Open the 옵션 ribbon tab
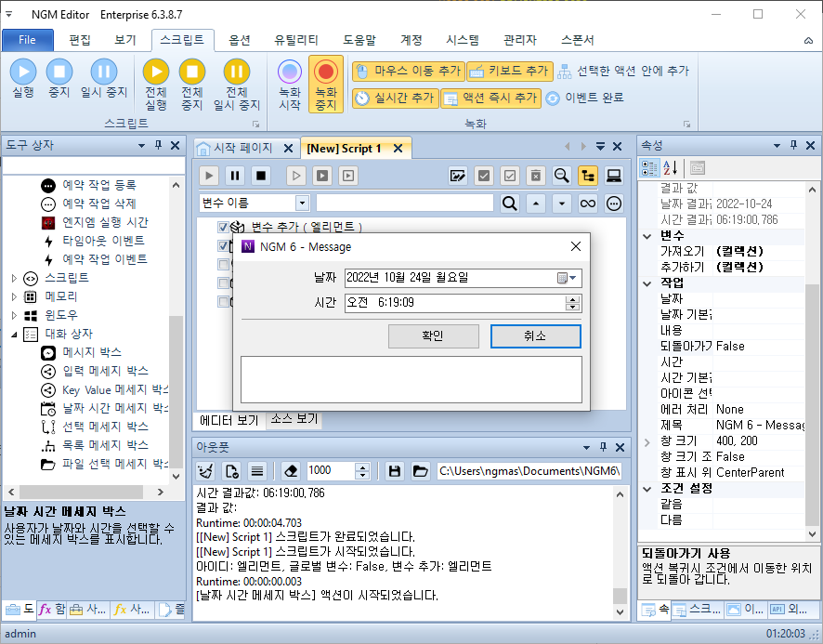823x644 pixels. (240, 40)
